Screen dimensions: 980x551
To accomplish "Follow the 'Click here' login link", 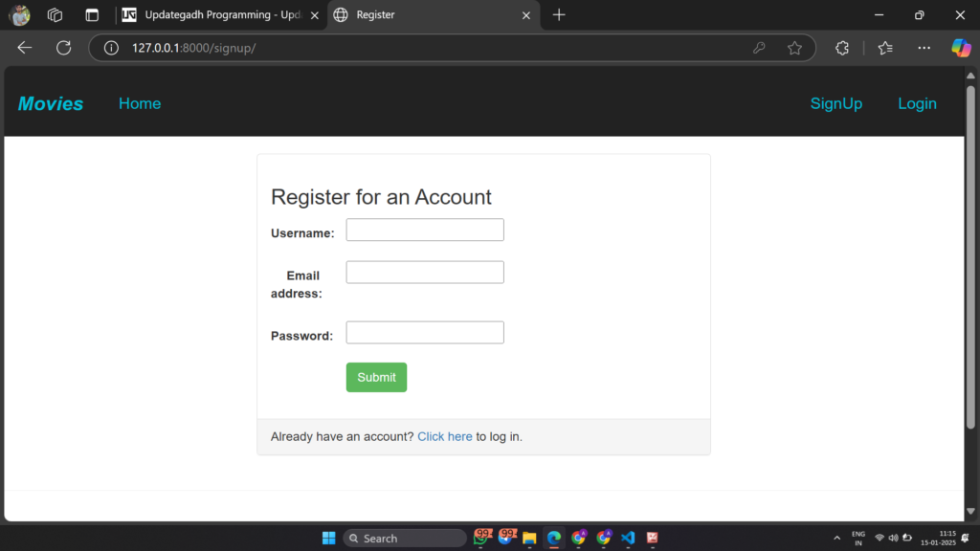I will coord(444,436).
